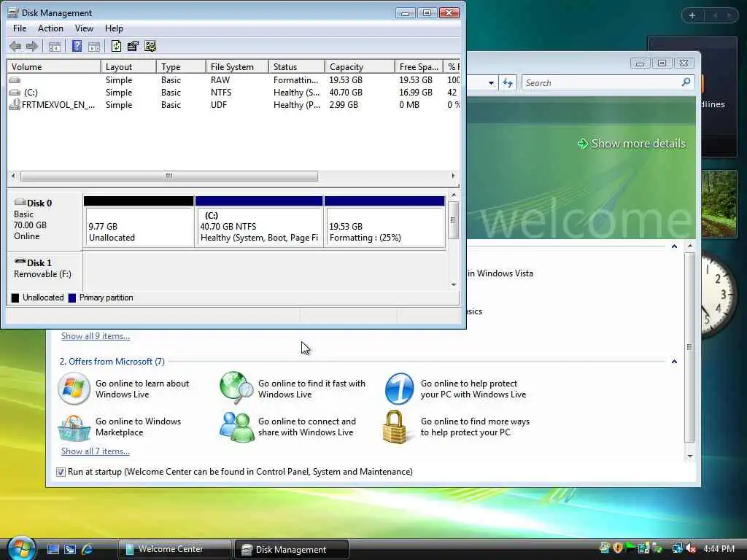This screenshot has height=560, width=747.
Task: Click the muted volume tray icon
Action: (x=691, y=548)
